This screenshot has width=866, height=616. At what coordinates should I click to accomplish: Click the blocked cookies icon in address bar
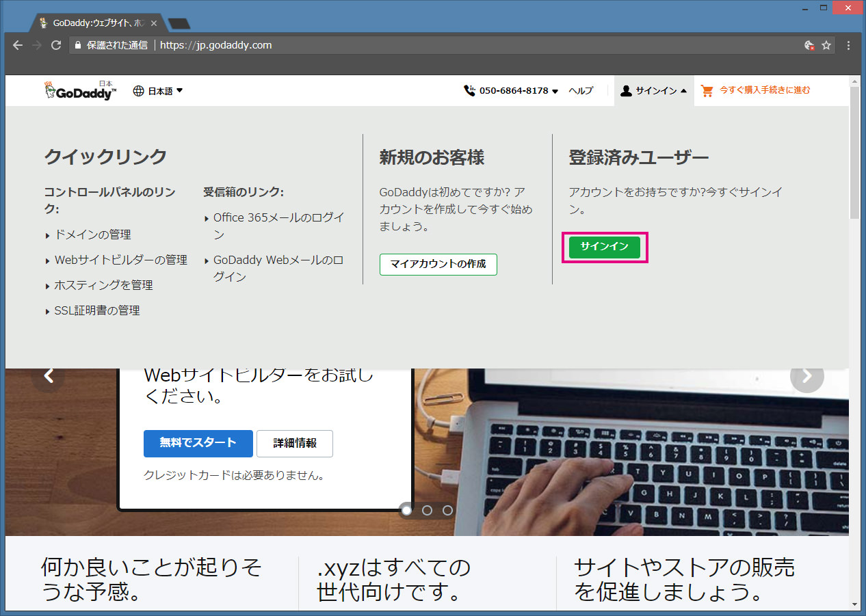pos(809,45)
